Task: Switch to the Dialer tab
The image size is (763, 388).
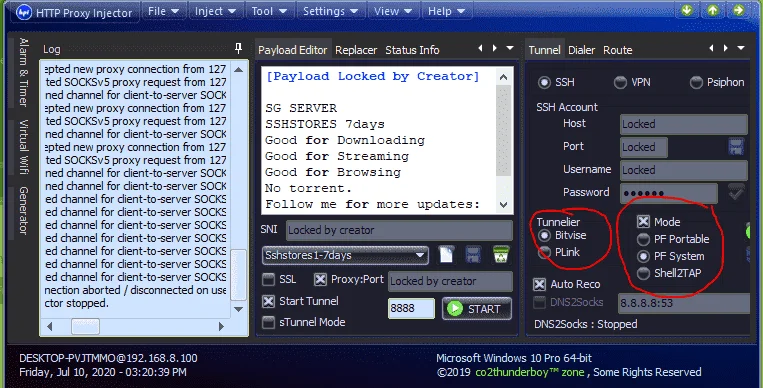Action: (581, 50)
